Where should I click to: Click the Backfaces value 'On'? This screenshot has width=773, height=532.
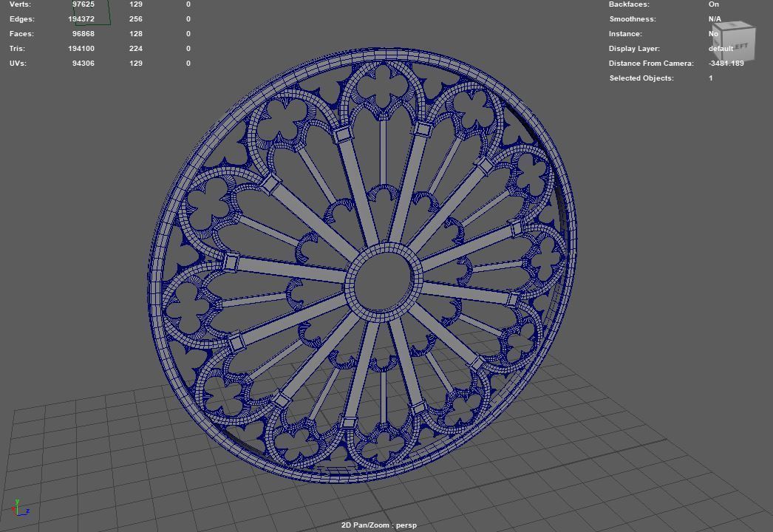click(x=714, y=4)
